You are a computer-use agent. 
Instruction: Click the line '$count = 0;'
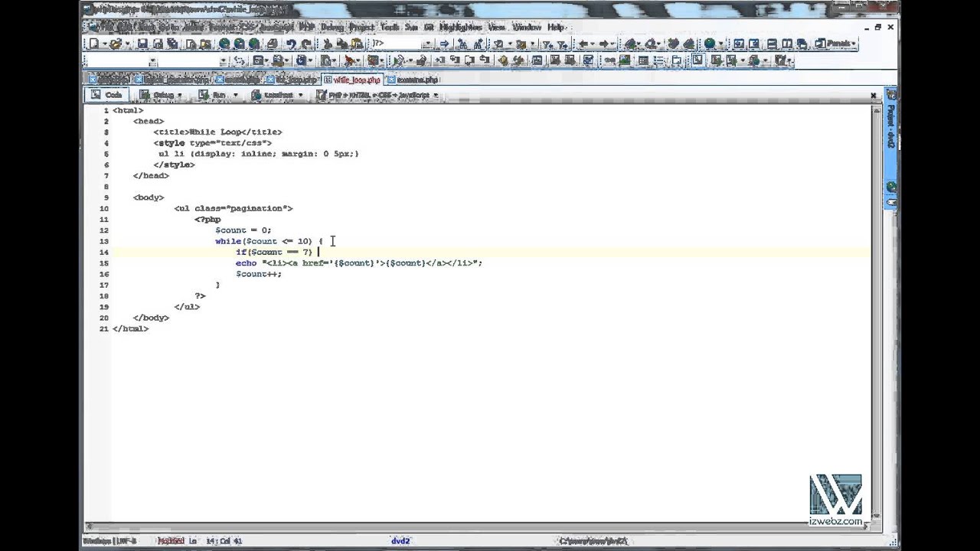[x=243, y=230]
